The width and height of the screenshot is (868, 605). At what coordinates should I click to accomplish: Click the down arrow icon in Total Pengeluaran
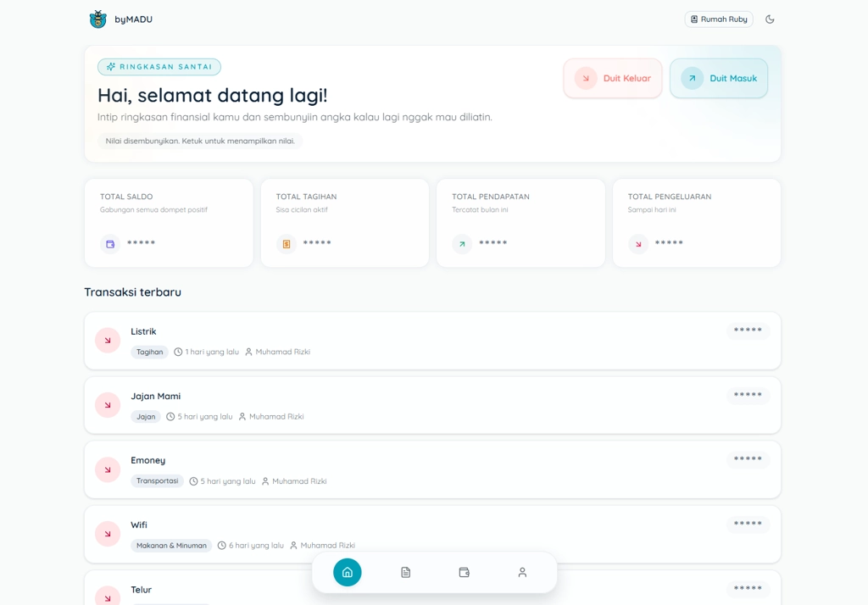click(x=638, y=244)
